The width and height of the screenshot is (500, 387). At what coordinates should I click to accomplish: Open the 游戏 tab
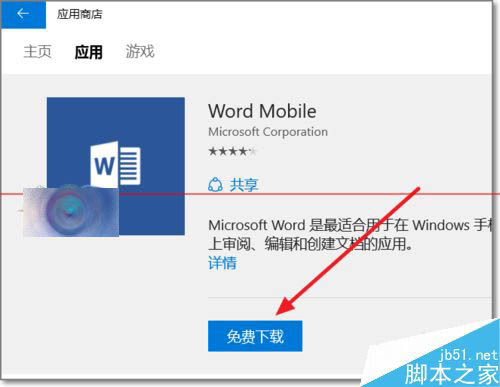click(x=140, y=52)
